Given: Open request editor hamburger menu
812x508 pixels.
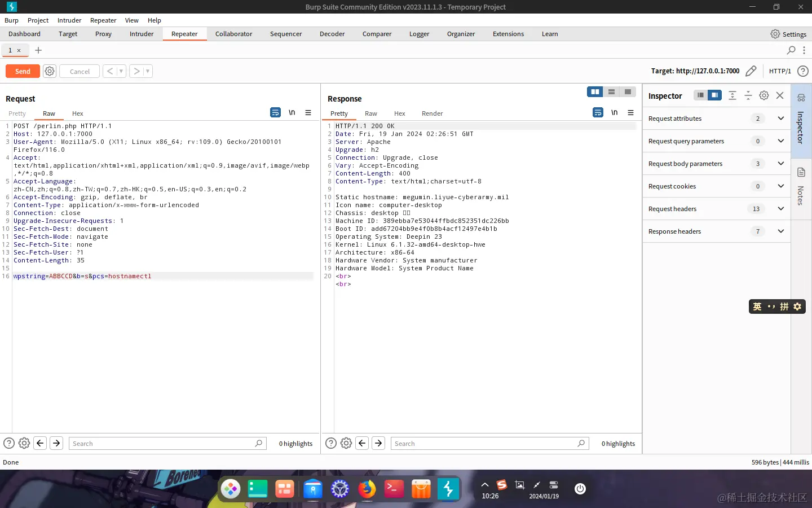Looking at the screenshot, I should 308,112.
